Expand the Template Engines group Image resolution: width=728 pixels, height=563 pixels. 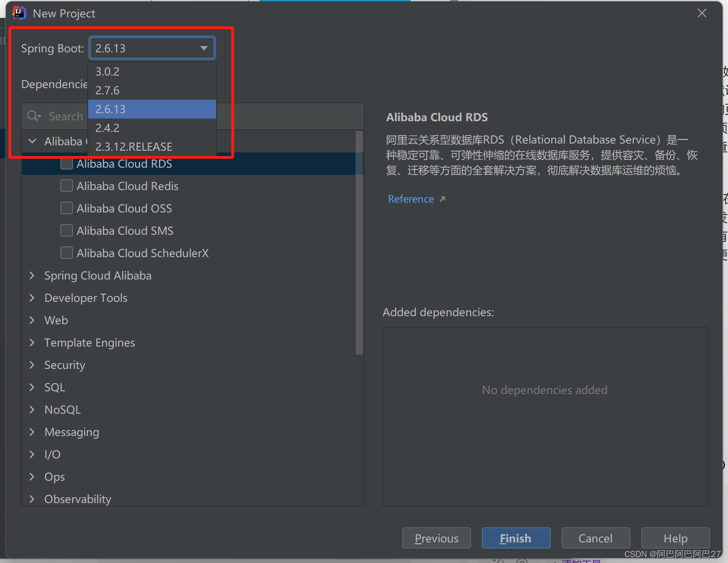tap(32, 343)
